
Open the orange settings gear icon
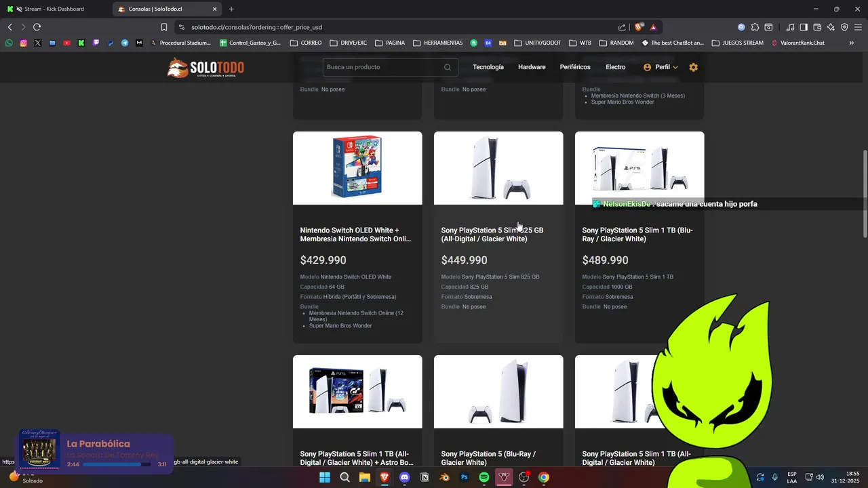693,67
